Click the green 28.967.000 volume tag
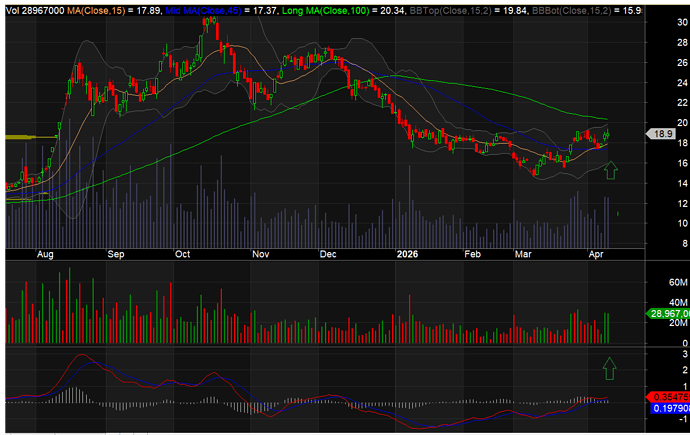 (x=665, y=314)
